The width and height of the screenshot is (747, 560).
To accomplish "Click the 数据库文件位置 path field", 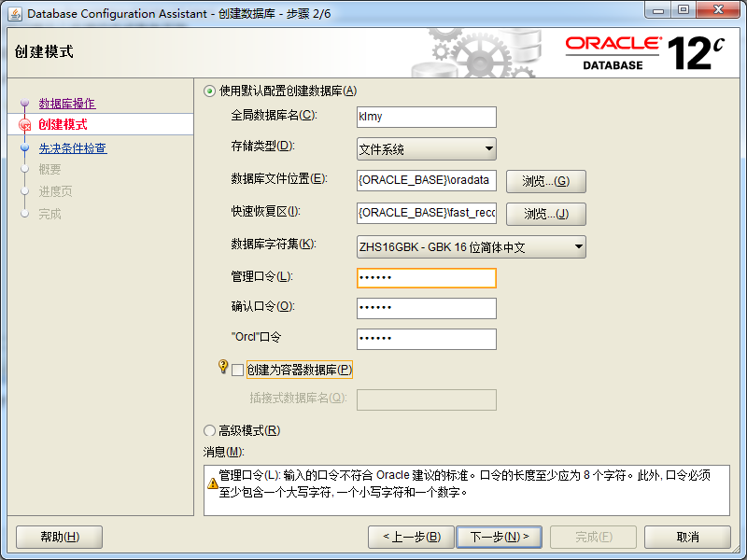I will click(427, 180).
